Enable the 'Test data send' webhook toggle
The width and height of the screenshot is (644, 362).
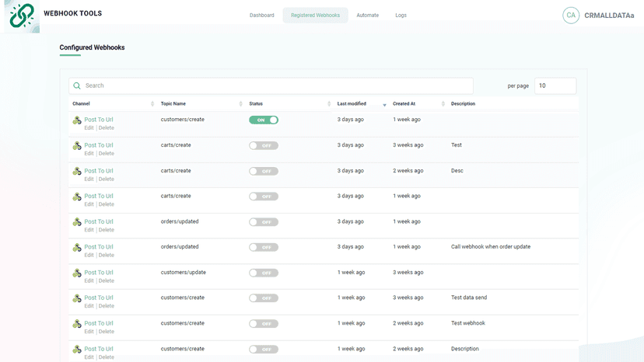[264, 298]
